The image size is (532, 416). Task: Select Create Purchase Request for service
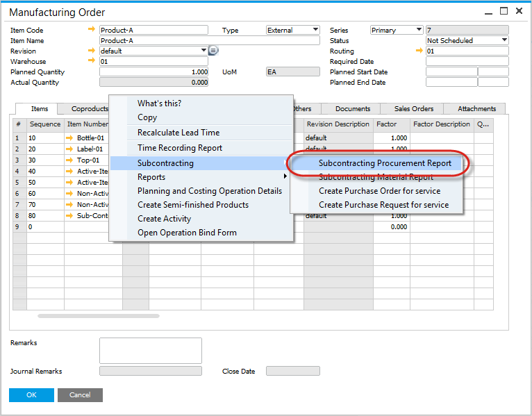[x=376, y=205]
